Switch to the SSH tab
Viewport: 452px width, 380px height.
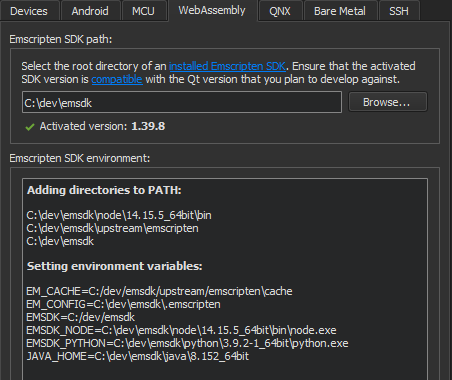point(399,11)
